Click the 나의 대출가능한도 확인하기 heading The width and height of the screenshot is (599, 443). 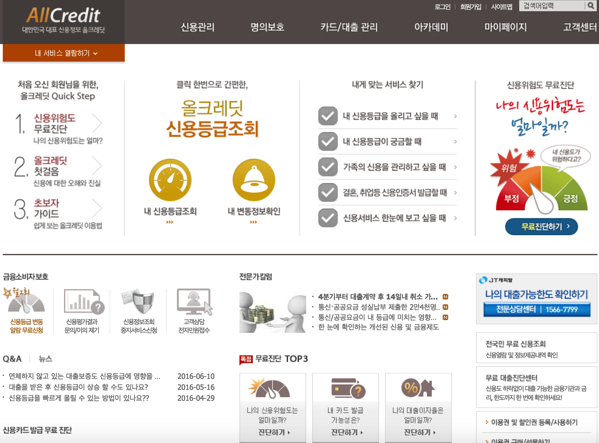click(537, 294)
